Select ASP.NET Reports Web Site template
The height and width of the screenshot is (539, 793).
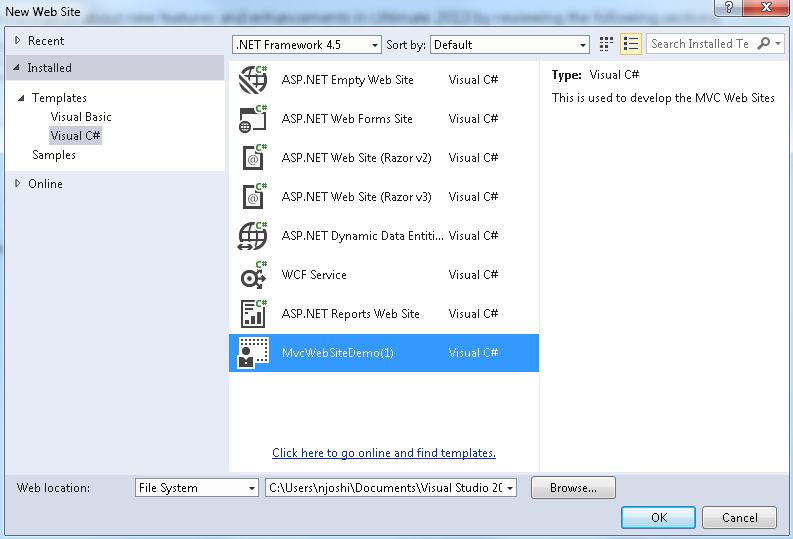[x=384, y=313]
